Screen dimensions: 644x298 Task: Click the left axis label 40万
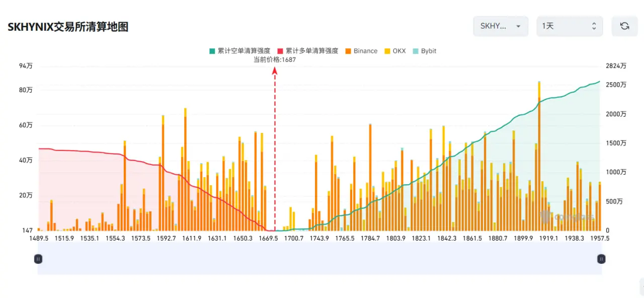click(26, 160)
